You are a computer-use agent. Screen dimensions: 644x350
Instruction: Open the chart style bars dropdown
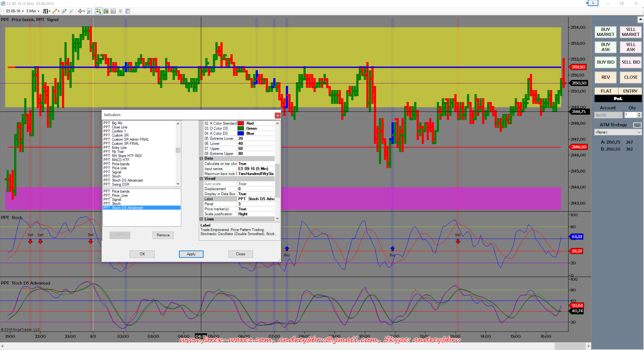(47, 11)
